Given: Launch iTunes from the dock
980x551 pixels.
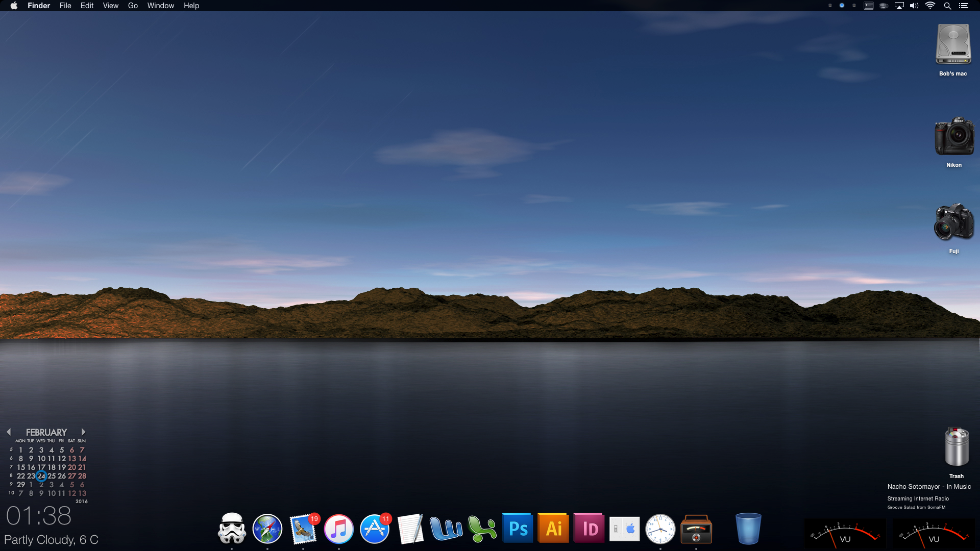Looking at the screenshot, I should pyautogui.click(x=339, y=529).
